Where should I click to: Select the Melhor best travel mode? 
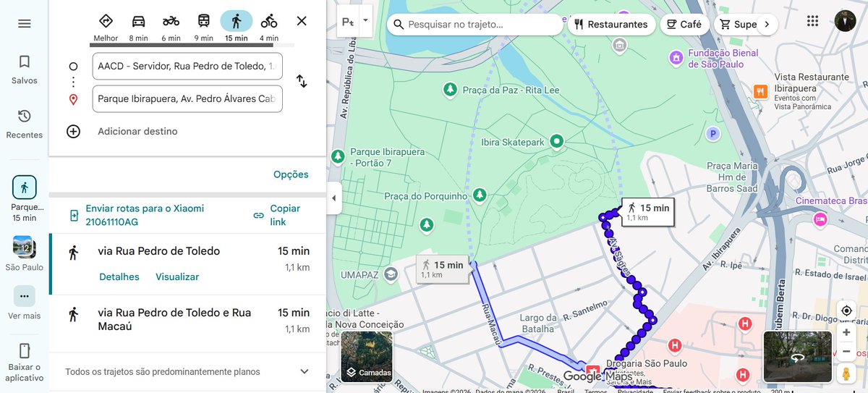106,27
